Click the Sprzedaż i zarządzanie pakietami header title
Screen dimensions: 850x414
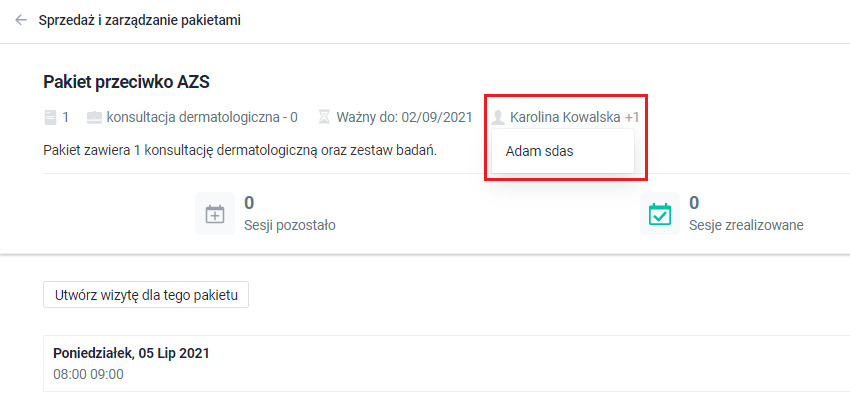click(139, 20)
